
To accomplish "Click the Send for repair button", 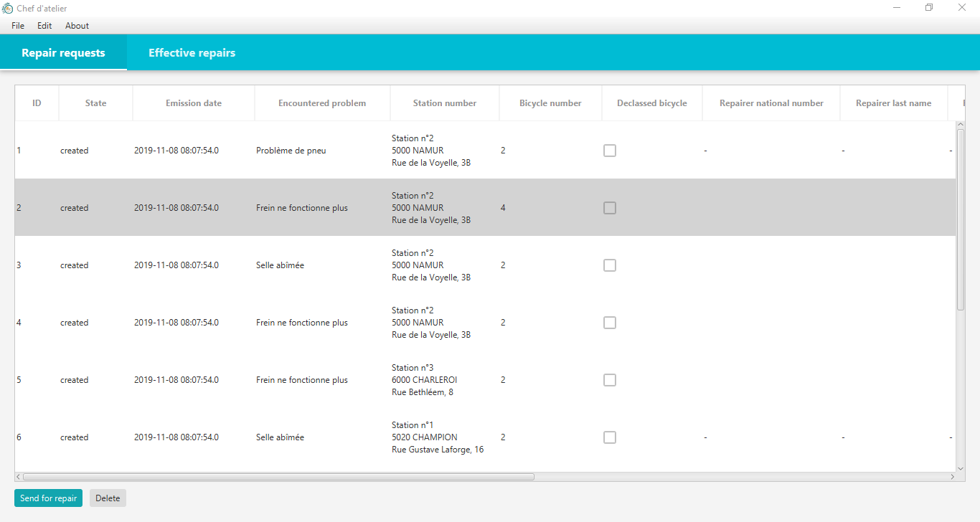I will (x=48, y=498).
